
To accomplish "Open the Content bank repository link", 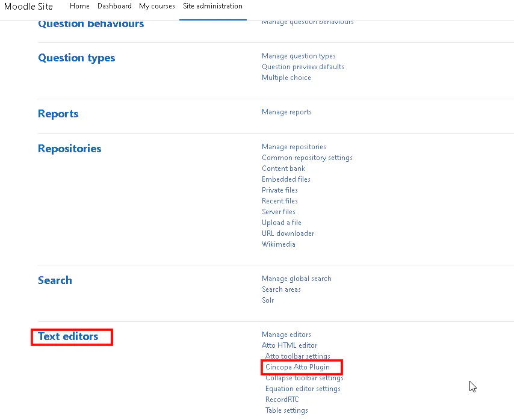I will (283, 168).
